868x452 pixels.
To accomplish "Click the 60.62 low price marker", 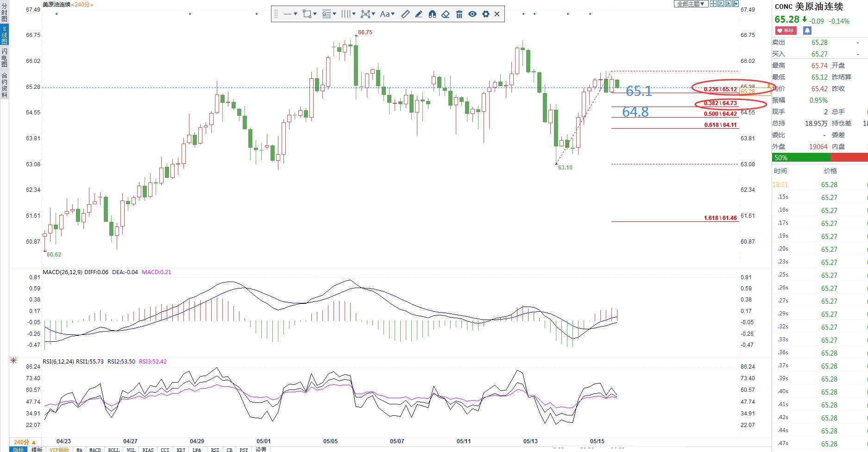I will click(x=54, y=255).
